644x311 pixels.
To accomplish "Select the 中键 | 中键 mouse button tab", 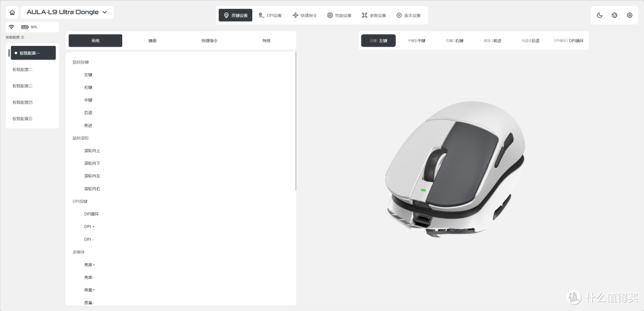I will pos(416,41).
